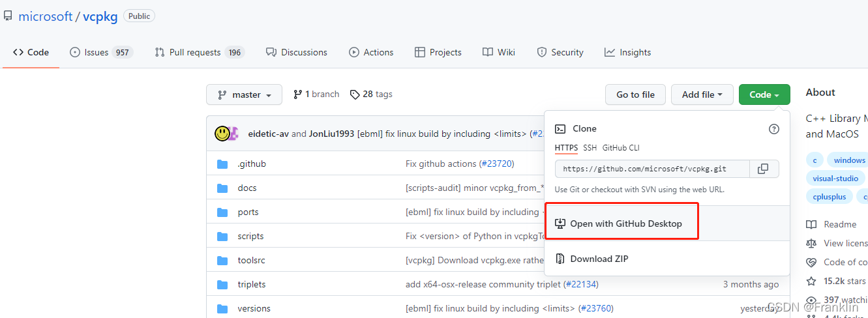This screenshot has height=318, width=868.
Task: Click the branch icon next to 1 branch
Action: click(x=298, y=94)
